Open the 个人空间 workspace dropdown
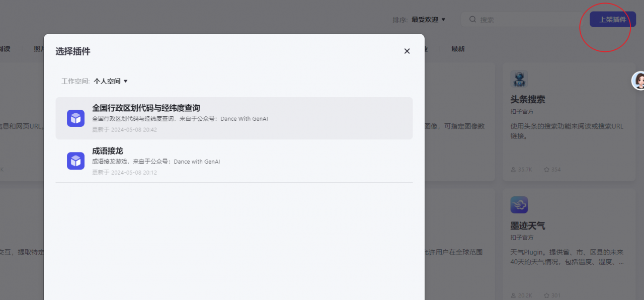 click(x=111, y=81)
